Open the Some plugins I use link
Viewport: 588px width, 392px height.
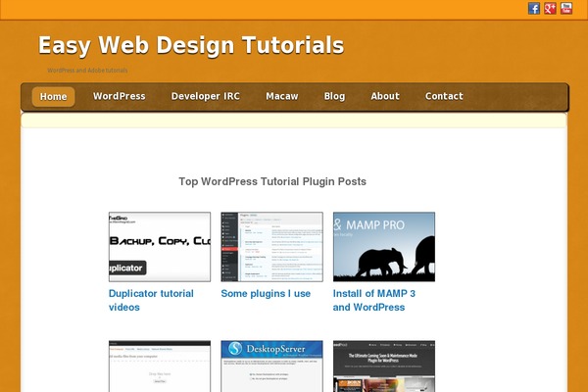point(266,293)
